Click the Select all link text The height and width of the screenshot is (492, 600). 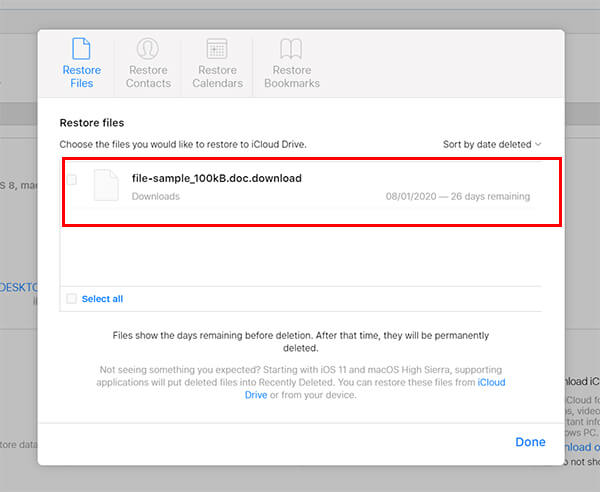tap(103, 299)
